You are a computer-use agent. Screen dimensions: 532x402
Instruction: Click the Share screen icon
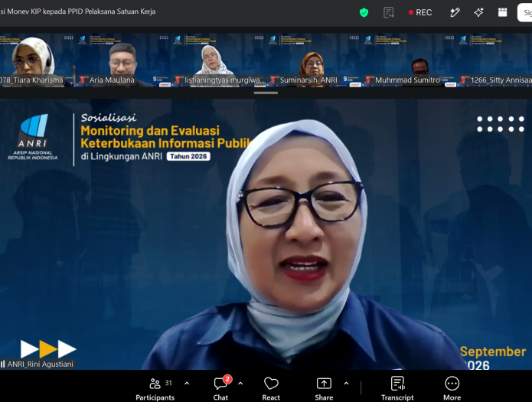[x=324, y=384]
